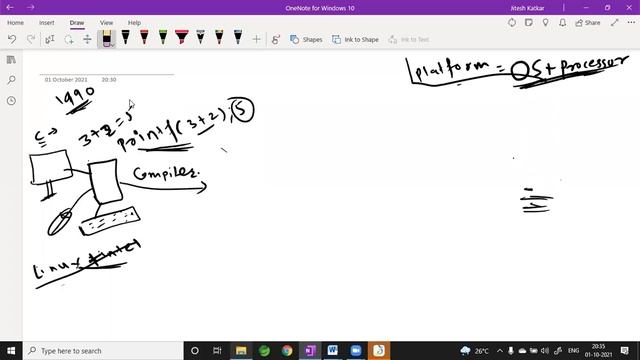Viewport: 640px width, 360px height.
Task: Pick the red pen
Action: 144,38
